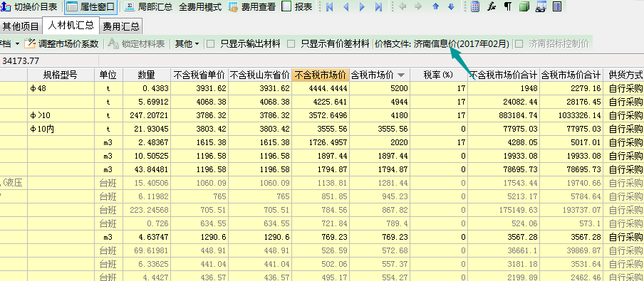644x281 pixels.
Task: Open the calculator tool
Action: 475,7
